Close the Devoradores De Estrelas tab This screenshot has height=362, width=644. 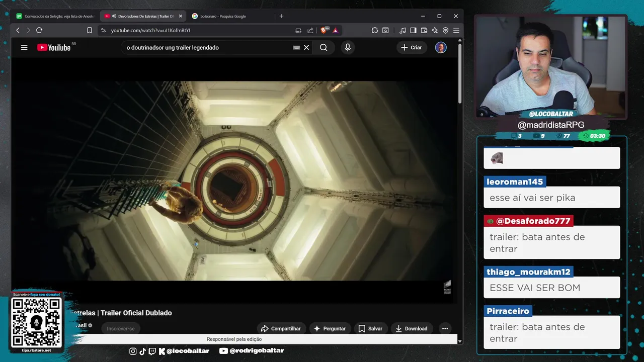(x=180, y=16)
